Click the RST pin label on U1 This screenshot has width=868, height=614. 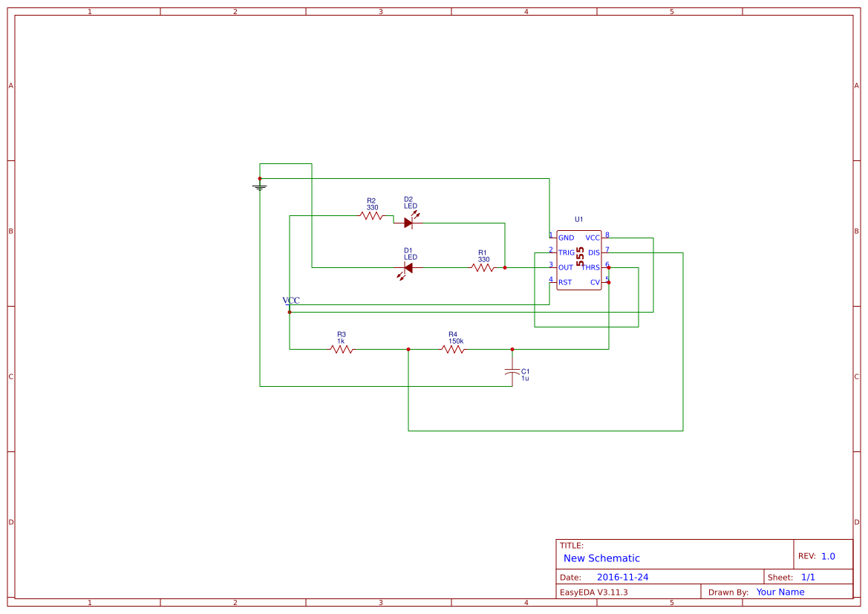pyautogui.click(x=565, y=282)
